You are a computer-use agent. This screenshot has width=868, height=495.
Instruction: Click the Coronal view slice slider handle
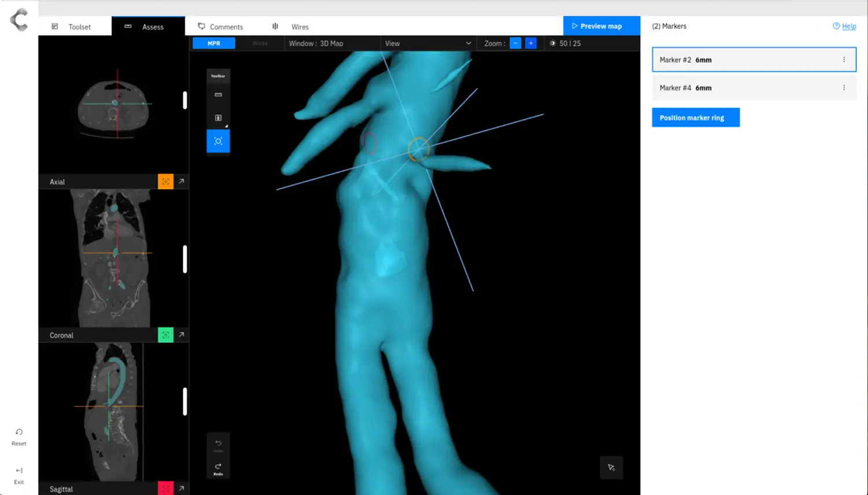[x=185, y=259]
